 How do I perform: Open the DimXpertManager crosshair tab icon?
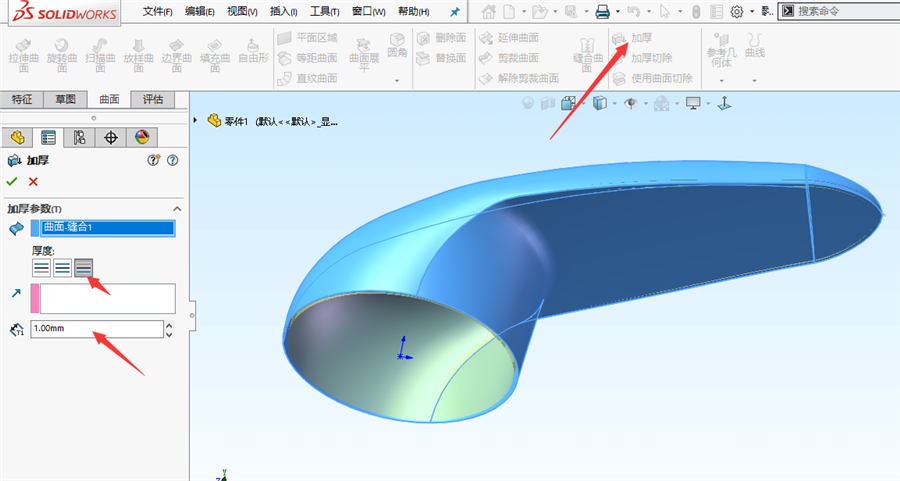pyautogui.click(x=110, y=138)
